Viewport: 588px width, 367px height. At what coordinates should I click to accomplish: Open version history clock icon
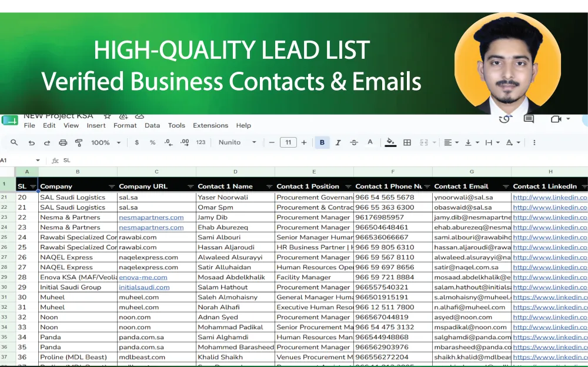click(505, 119)
